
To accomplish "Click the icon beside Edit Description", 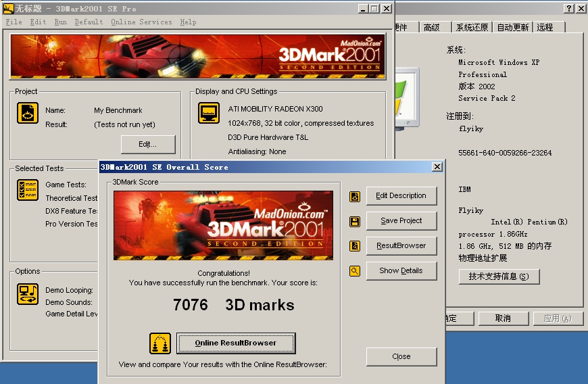I will coord(355,197).
